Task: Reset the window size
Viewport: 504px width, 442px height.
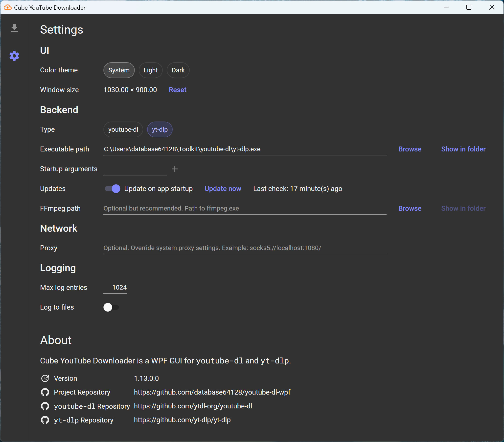Action: point(177,90)
